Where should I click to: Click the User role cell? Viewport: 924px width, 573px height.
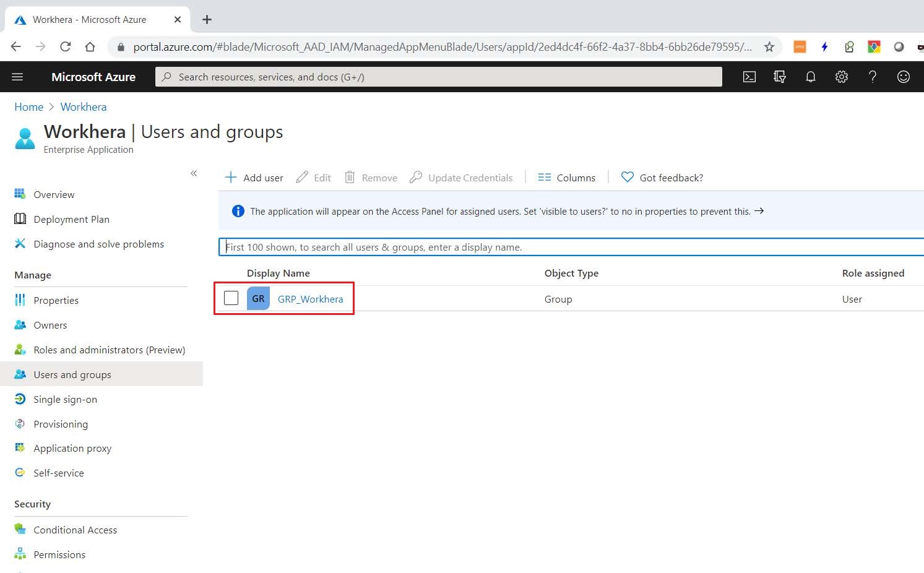852,299
